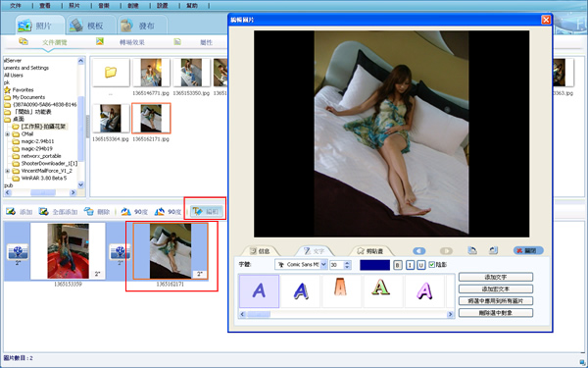Toggle italic I button
This screenshot has width=588, height=368.
(x=410, y=265)
